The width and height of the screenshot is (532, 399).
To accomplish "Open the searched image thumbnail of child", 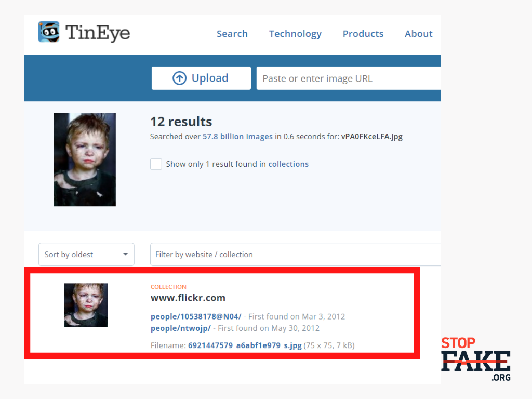I will (x=85, y=159).
